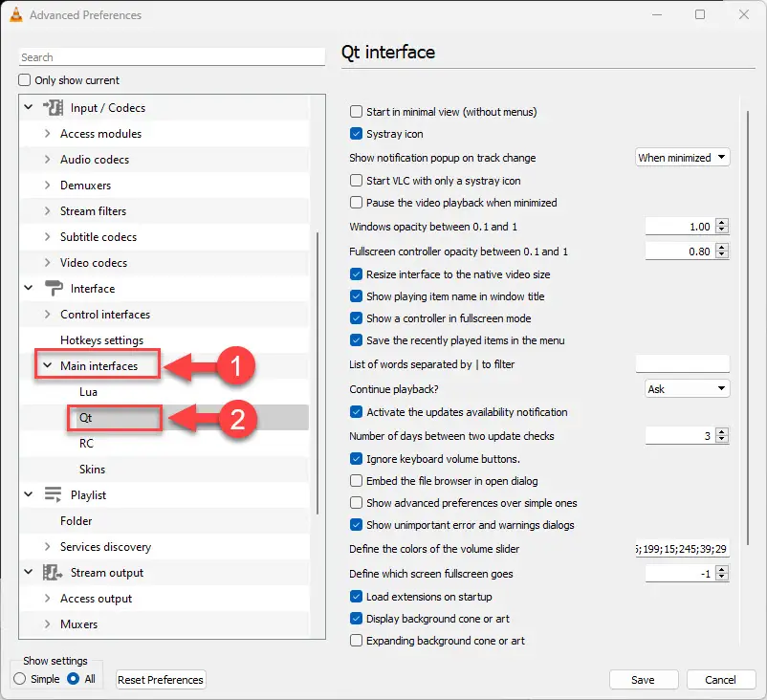The width and height of the screenshot is (767, 700).
Task: Expand the Access output chevron
Action: coord(48,599)
